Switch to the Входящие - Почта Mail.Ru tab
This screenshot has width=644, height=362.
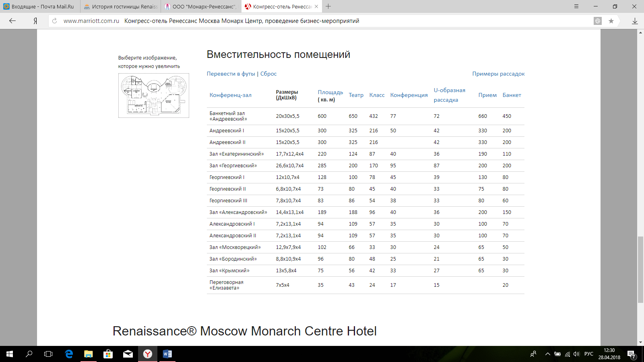click(x=40, y=6)
